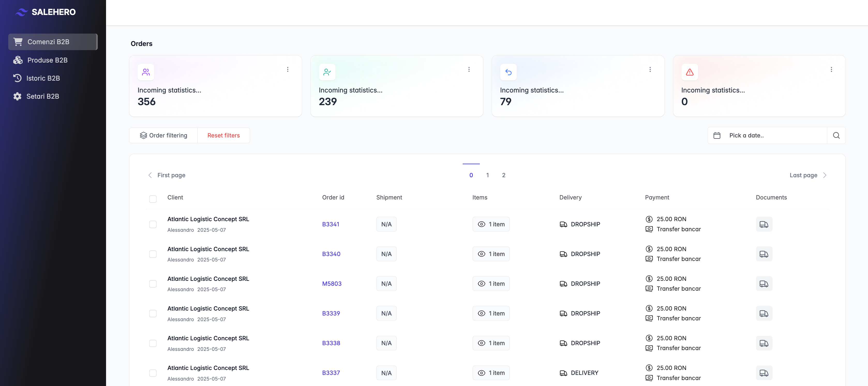Check the box for order B3338
Image resolution: width=868 pixels, height=386 pixels.
click(153, 343)
